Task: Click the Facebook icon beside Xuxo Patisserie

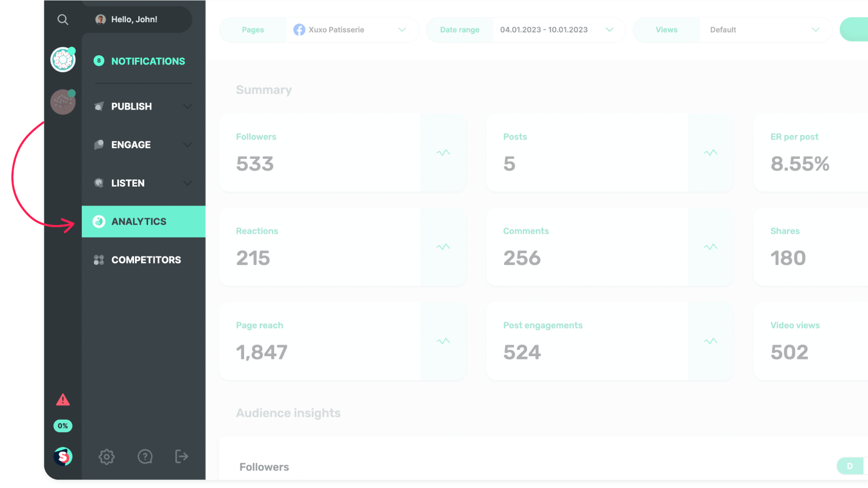Action: (x=299, y=30)
